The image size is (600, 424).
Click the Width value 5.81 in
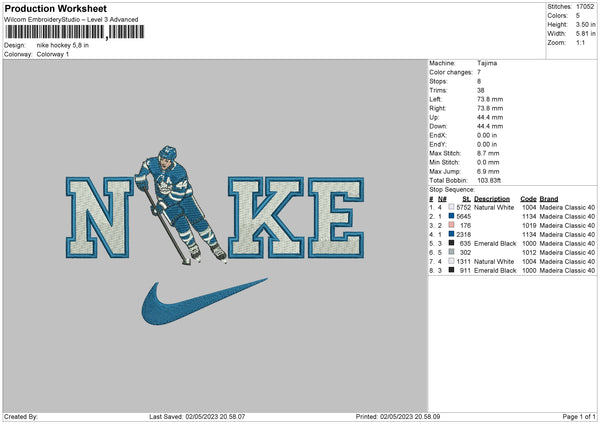[585, 34]
